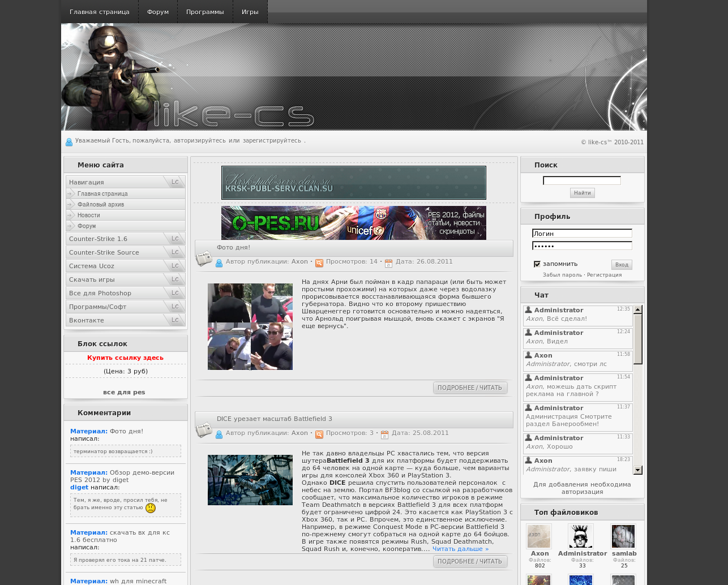Click the author icon in the Battlefield 3 post
728x585 pixels.
(219, 435)
